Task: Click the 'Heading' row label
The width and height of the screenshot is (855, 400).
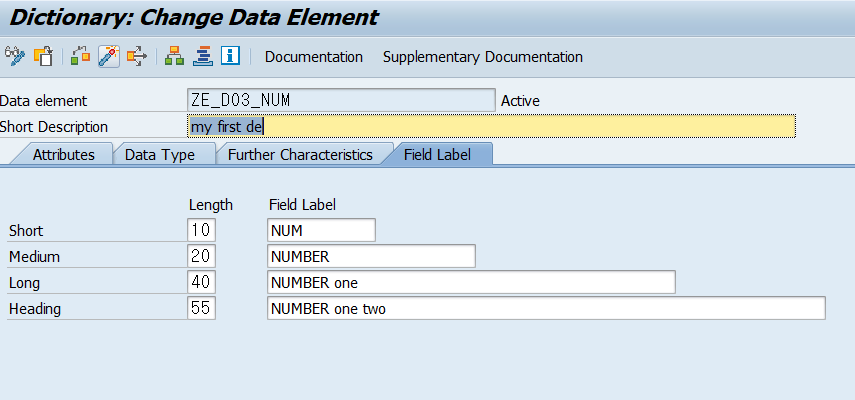Action: click(x=34, y=309)
